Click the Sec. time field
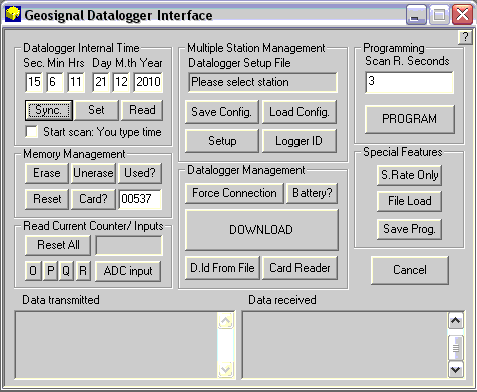477x392 pixels. 34,82
